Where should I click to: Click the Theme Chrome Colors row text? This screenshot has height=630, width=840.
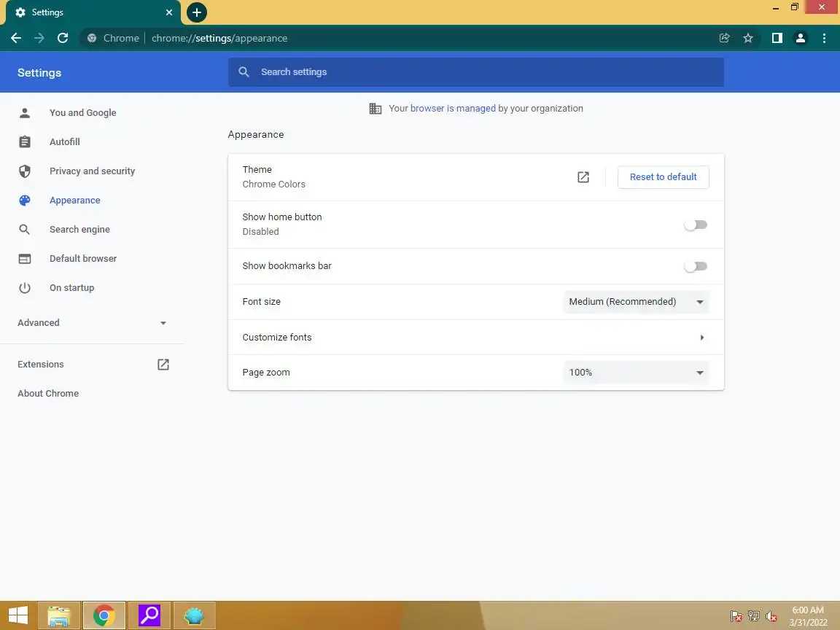click(x=273, y=177)
